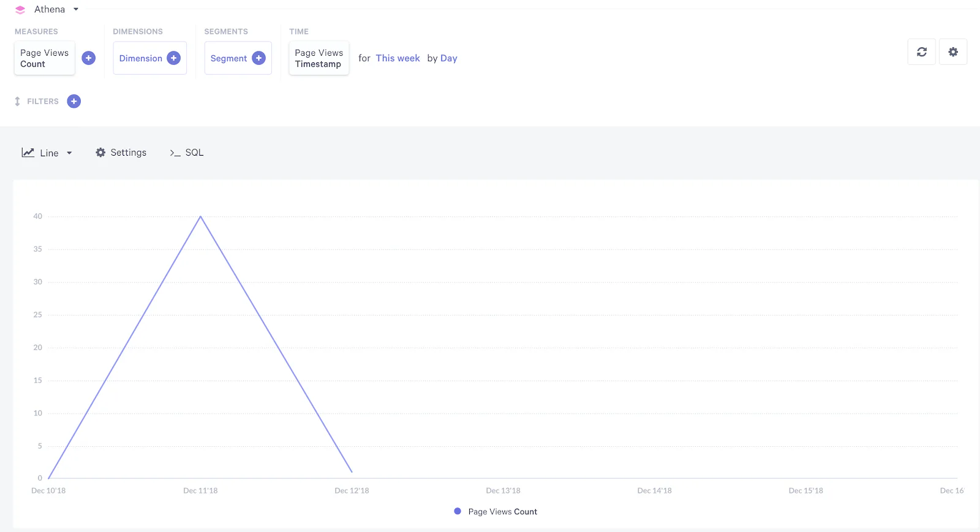Click the 40 y-axis value

38,216
